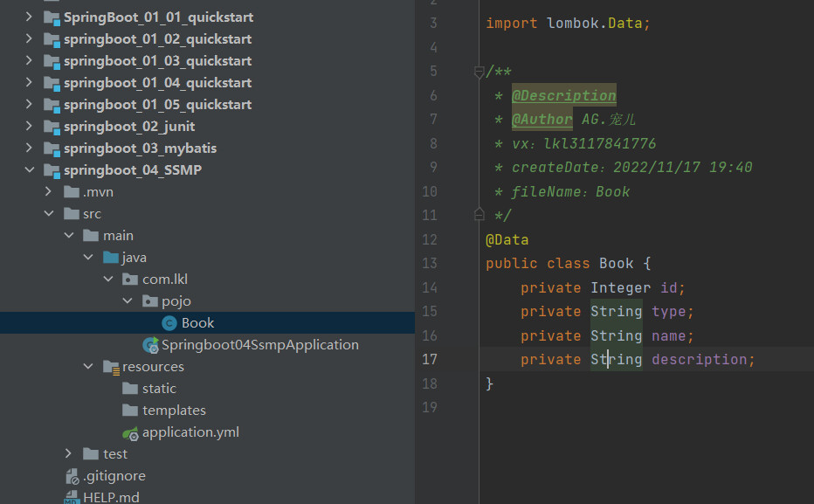814x504 pixels.
Task: Collapse the springboot_04_SSMP module
Action: point(30,169)
